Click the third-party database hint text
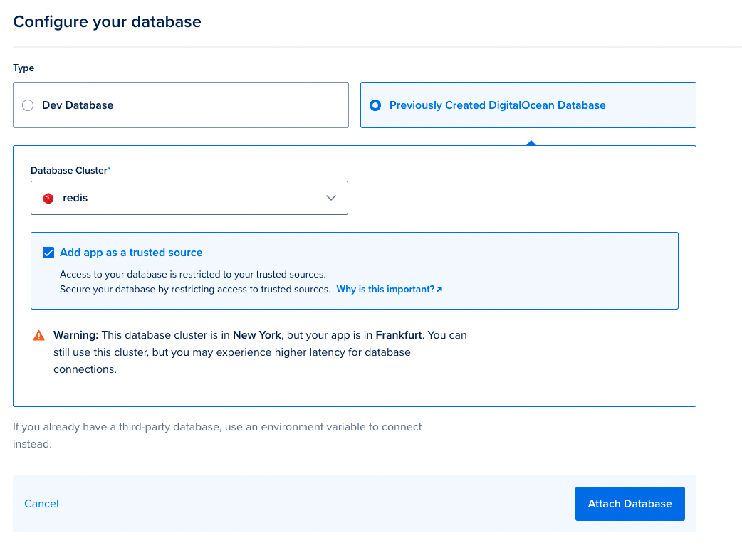 coord(217,435)
